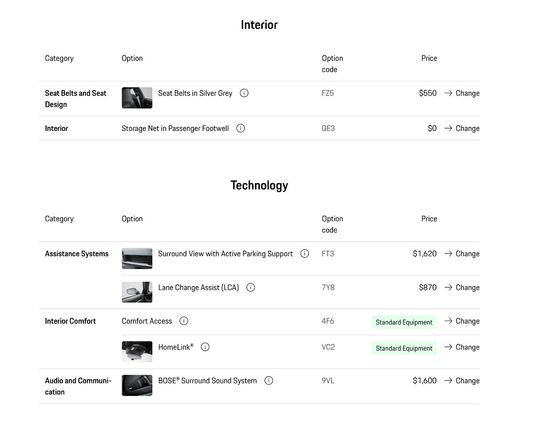
Task: Select option code QE3
Action: (x=328, y=128)
